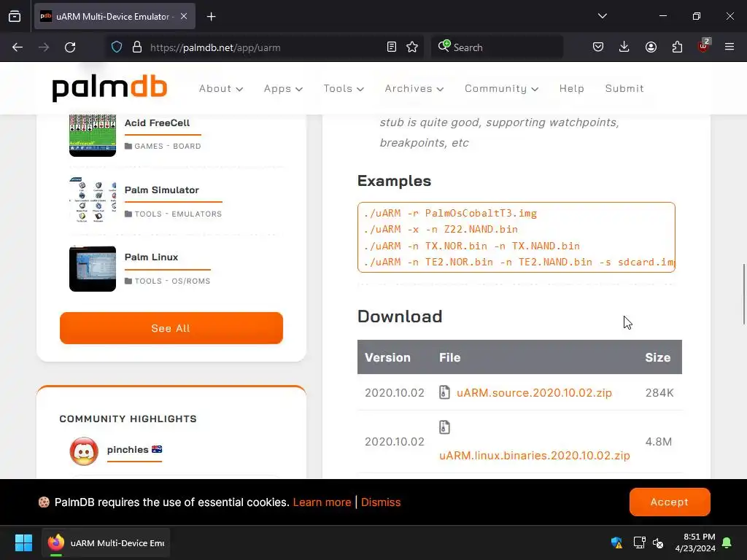Open the Submit page

[x=624, y=88]
